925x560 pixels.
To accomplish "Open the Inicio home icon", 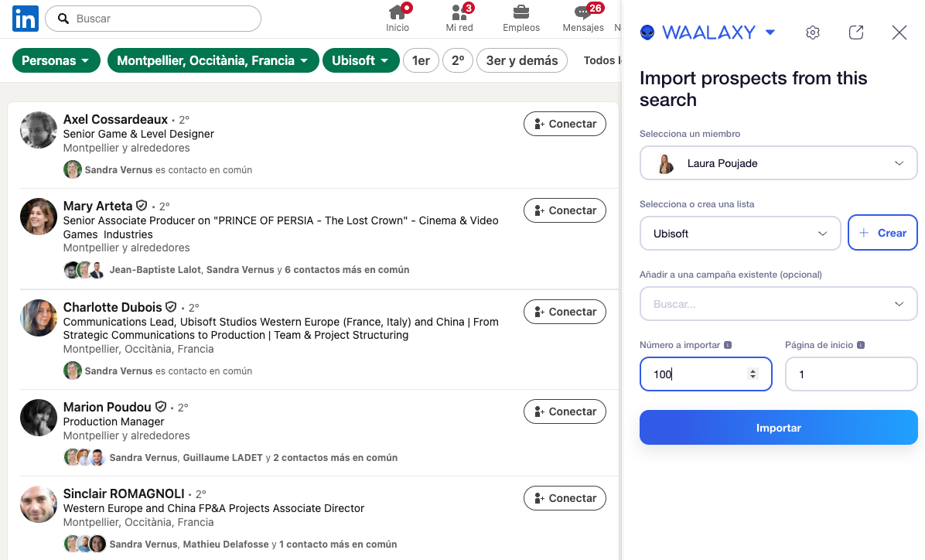I will (398, 12).
